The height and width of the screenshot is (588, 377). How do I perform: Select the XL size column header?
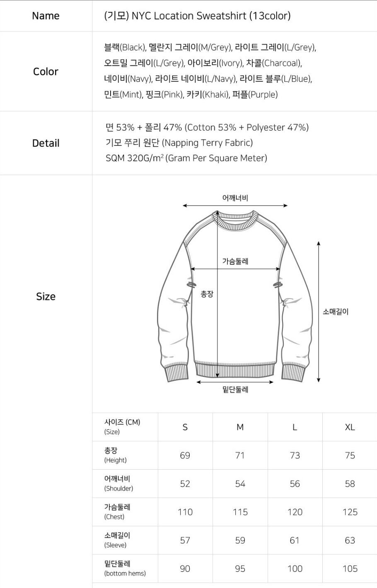click(x=350, y=427)
